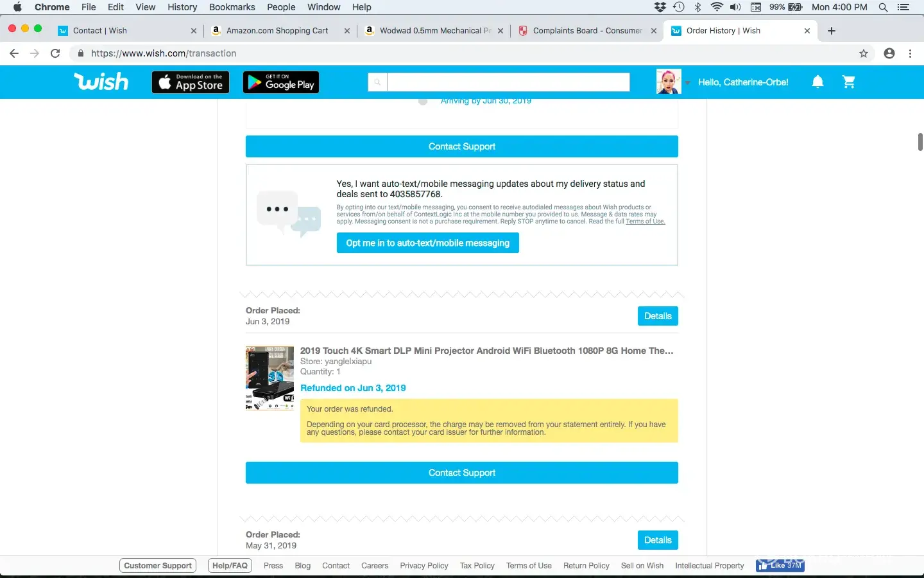
Task: Open the shopping cart icon
Action: point(848,82)
